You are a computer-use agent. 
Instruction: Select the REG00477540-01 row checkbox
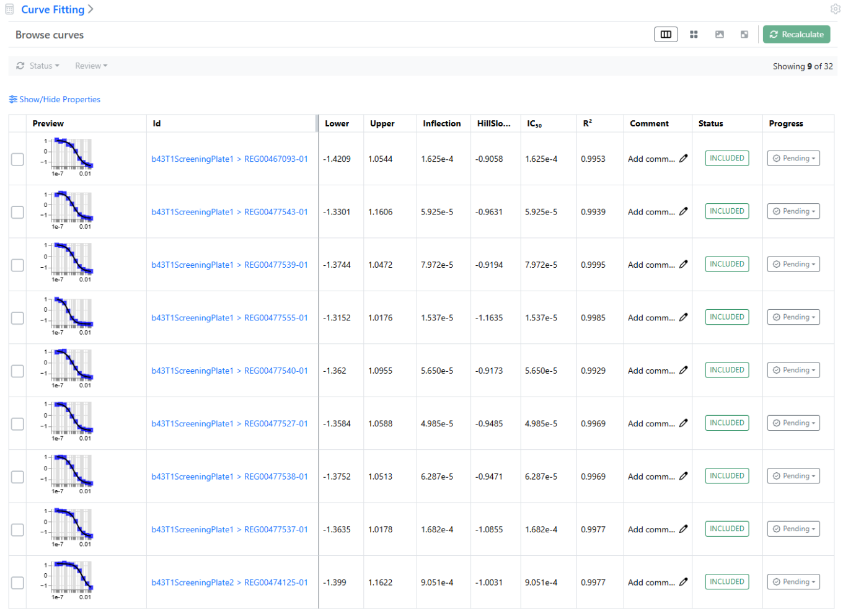coord(17,371)
